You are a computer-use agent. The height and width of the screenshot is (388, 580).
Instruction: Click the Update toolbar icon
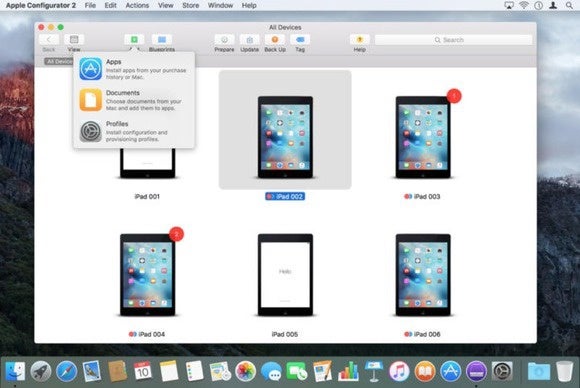tap(250, 40)
